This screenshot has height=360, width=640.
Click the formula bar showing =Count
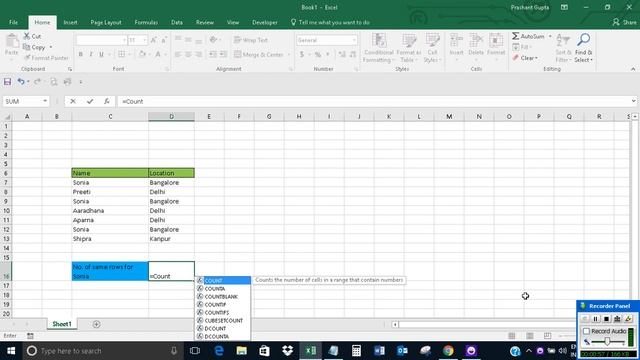click(373, 101)
